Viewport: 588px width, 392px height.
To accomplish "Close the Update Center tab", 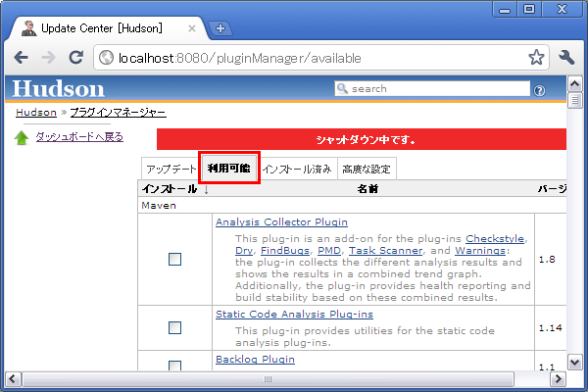I will [192, 28].
